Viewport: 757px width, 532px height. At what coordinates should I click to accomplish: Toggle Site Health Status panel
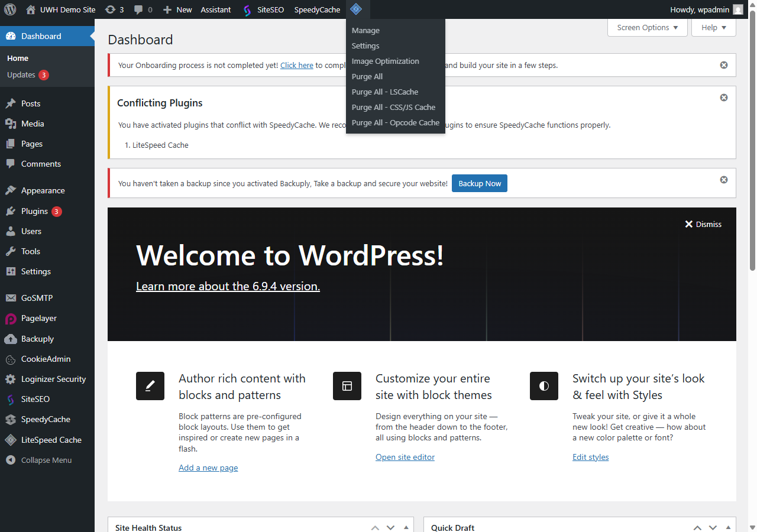click(x=406, y=527)
